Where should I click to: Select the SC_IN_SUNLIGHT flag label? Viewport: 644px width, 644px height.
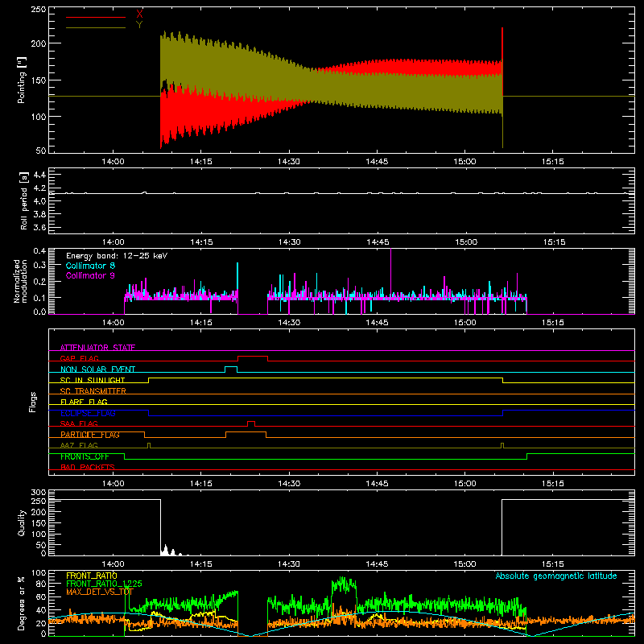click(93, 380)
